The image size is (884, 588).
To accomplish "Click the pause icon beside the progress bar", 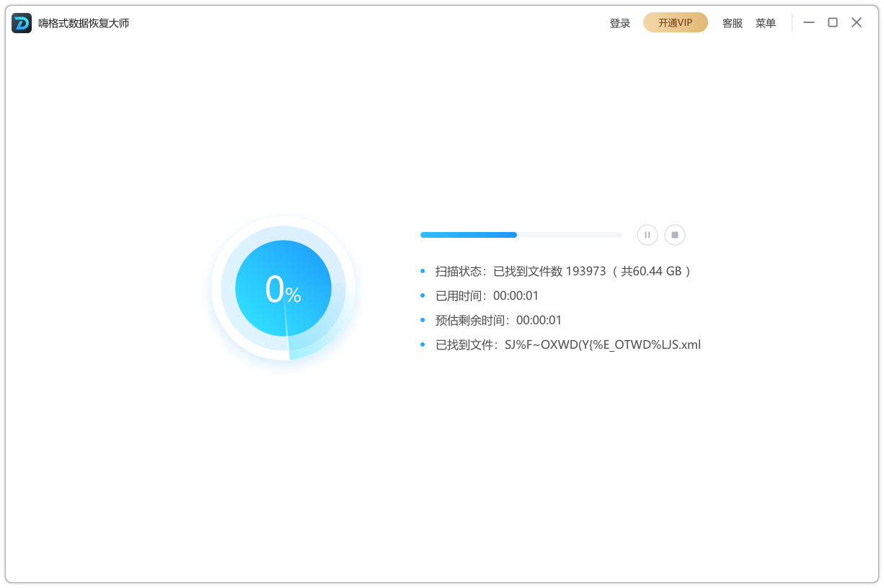I will tap(647, 234).
